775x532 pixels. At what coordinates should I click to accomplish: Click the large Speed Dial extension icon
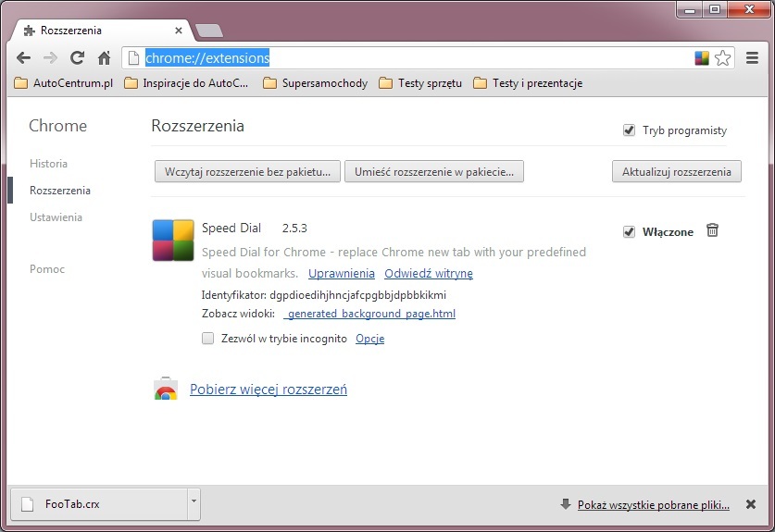[173, 240]
